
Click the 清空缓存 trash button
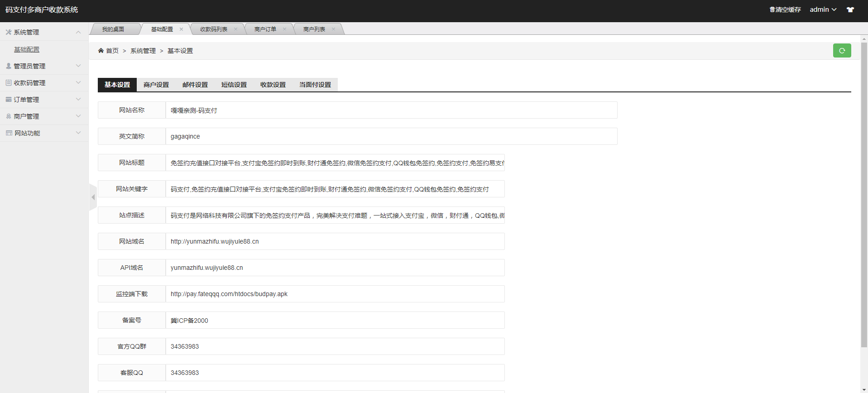pos(785,10)
